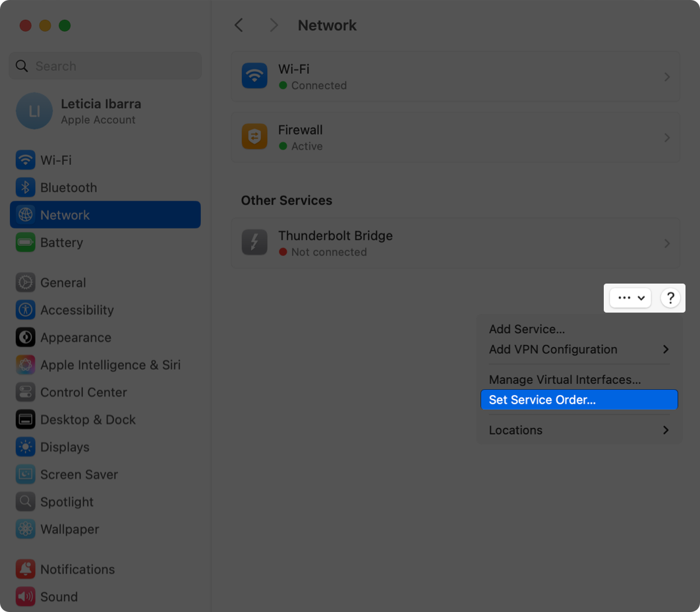
Task: Expand the Locations submenu
Action: click(579, 430)
